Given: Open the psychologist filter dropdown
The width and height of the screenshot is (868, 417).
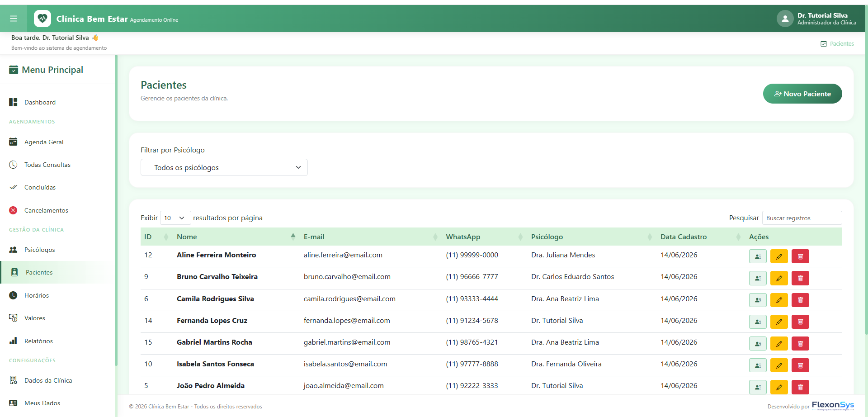Looking at the screenshot, I should click(x=224, y=167).
